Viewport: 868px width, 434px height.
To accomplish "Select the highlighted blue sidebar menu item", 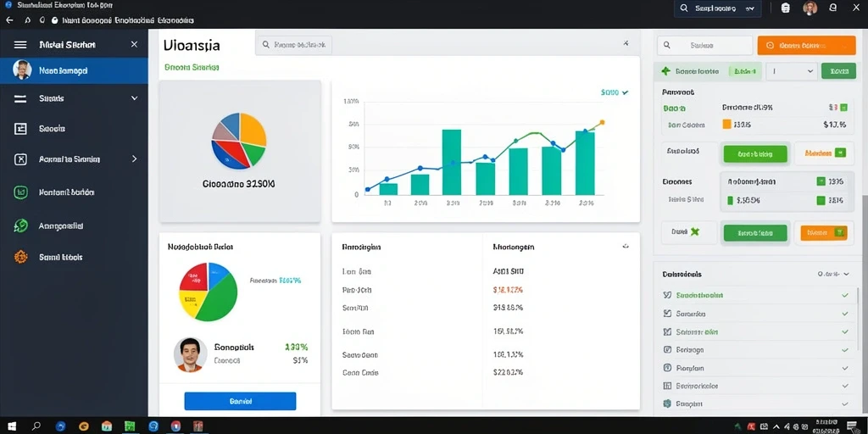I will tap(75, 71).
